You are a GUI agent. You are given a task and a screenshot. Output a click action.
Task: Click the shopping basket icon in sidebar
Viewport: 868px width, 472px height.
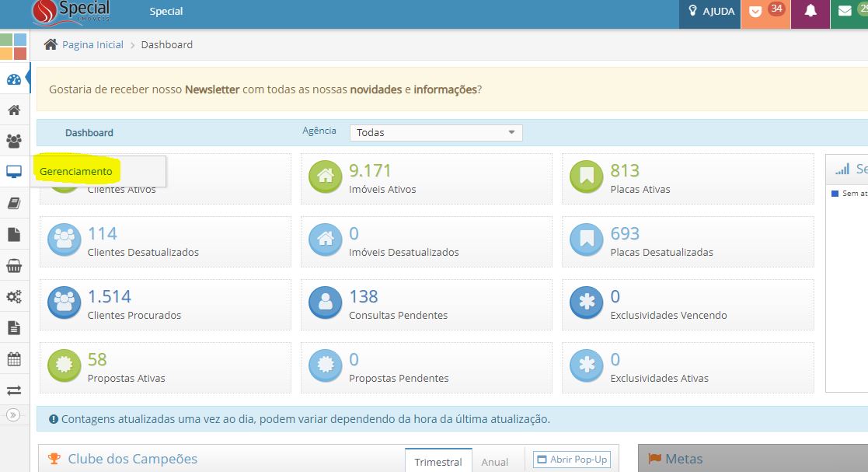coord(14,266)
